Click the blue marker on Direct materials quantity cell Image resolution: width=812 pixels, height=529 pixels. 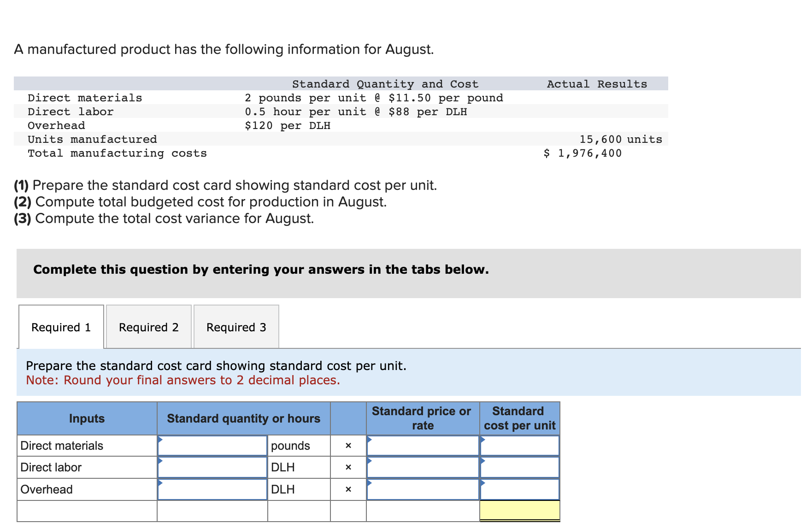(x=161, y=439)
